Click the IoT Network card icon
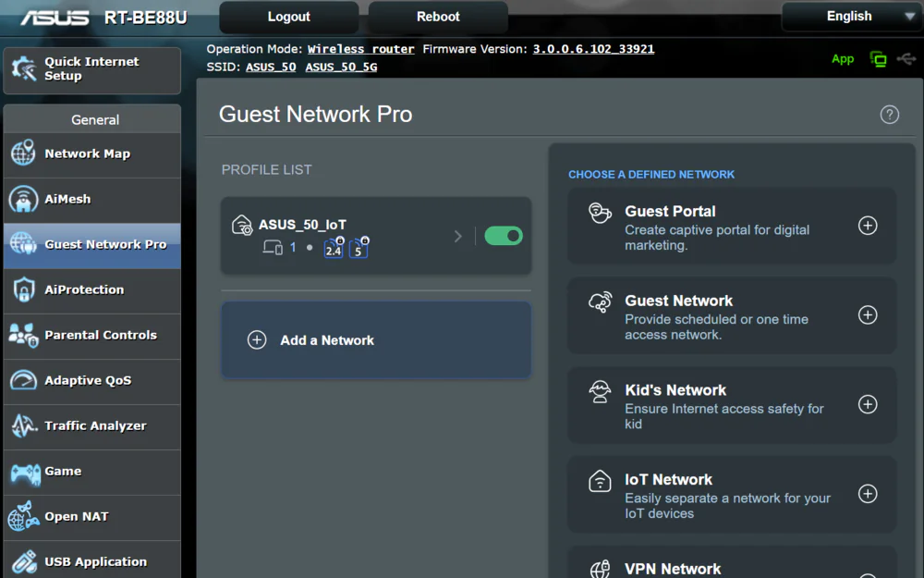The width and height of the screenshot is (924, 578). click(600, 481)
